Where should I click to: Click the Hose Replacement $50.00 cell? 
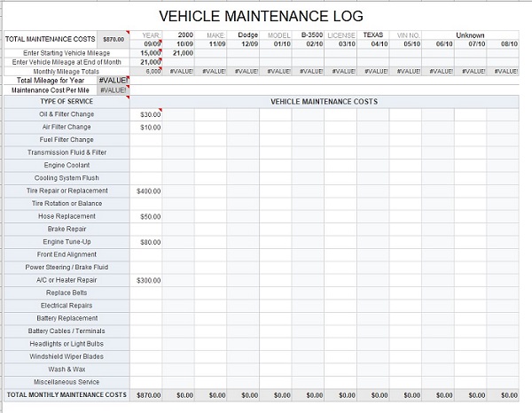[x=146, y=216]
